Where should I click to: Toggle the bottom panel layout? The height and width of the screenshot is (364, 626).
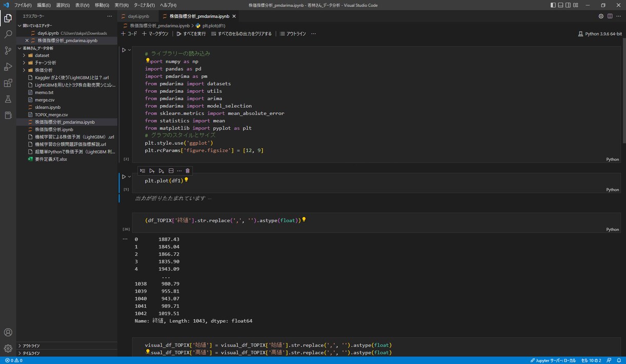click(561, 5)
